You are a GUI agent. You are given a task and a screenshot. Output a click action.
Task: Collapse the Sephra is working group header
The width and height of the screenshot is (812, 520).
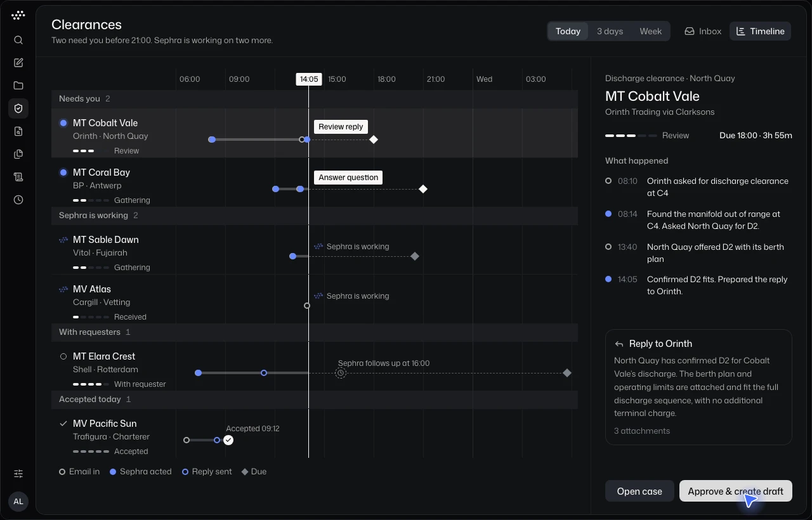(315, 216)
